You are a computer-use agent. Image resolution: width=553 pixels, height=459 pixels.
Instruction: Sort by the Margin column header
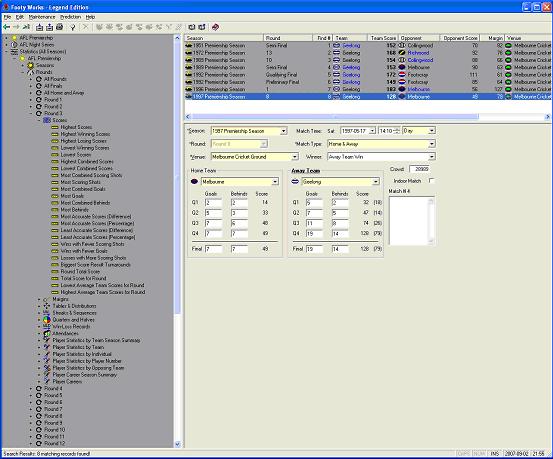tap(492, 38)
